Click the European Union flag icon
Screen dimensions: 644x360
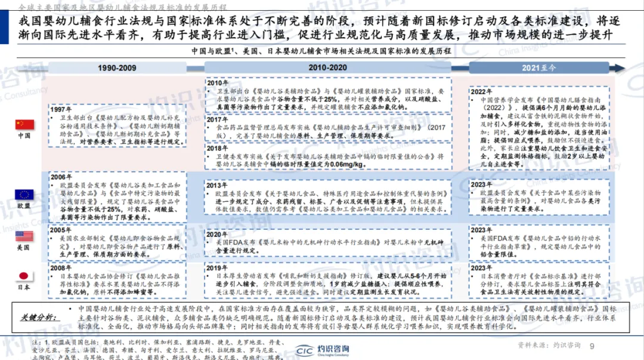tap(24, 195)
